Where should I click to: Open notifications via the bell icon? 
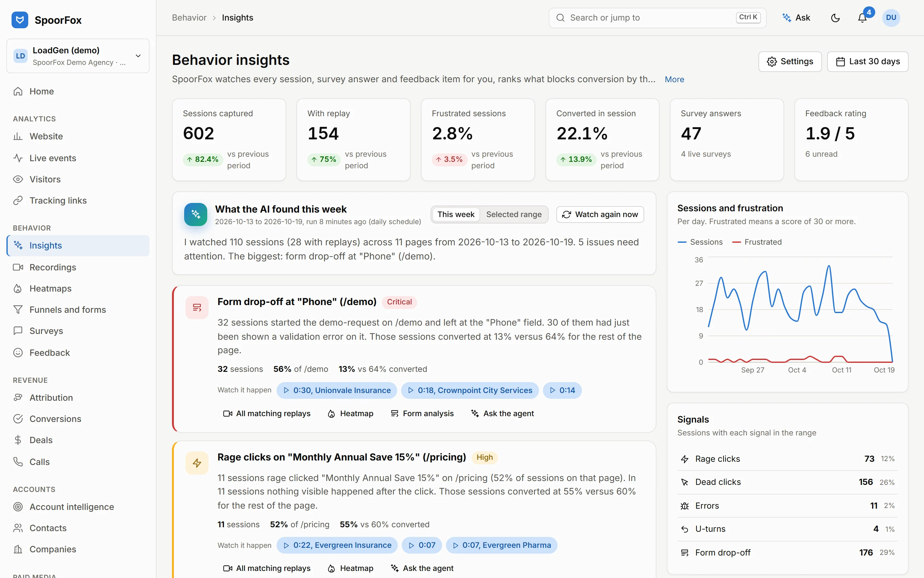click(862, 18)
